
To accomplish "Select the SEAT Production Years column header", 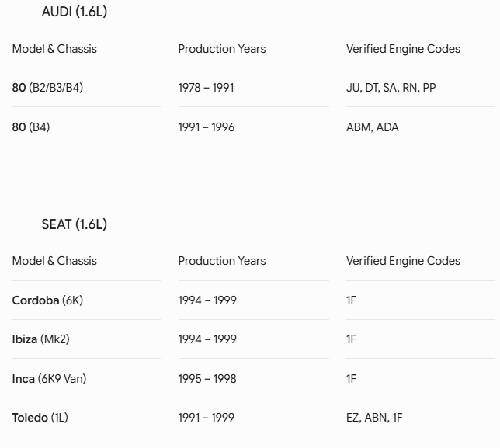I will (222, 261).
